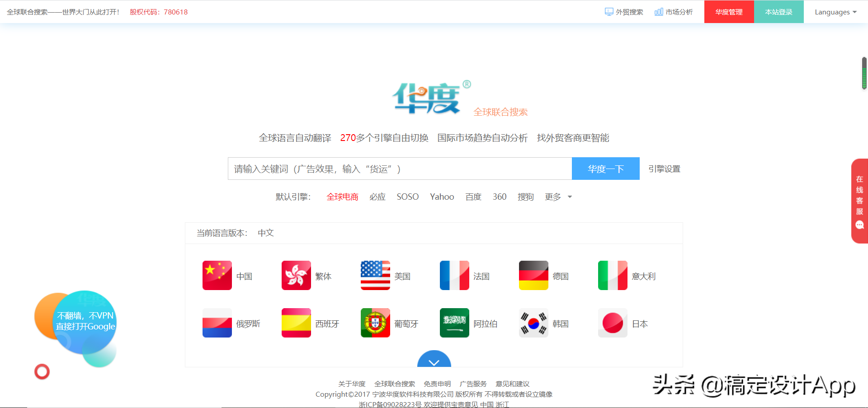This screenshot has width=868, height=408.
Task: Click the 韩国 language label
Action: (x=561, y=324)
